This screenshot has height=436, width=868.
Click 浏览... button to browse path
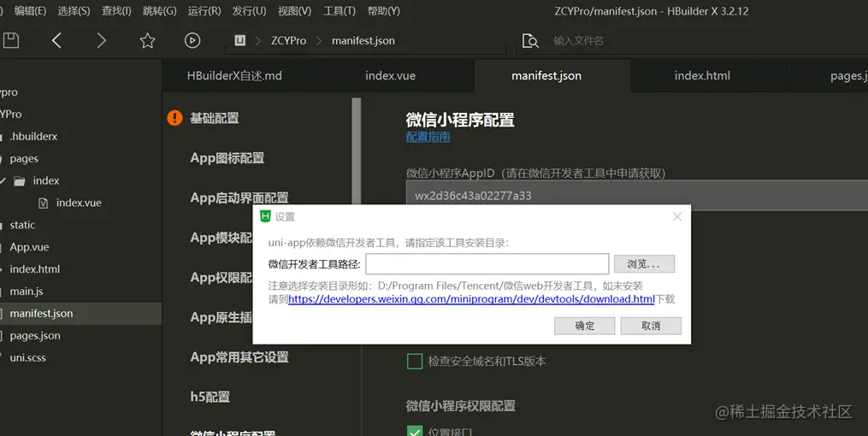[x=644, y=264]
